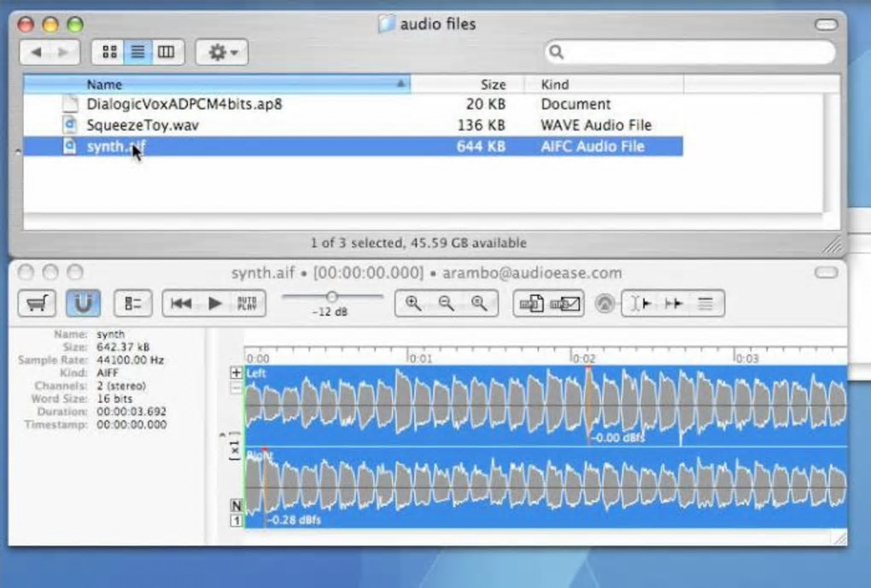Click the audio files folder title icon

[x=386, y=24]
